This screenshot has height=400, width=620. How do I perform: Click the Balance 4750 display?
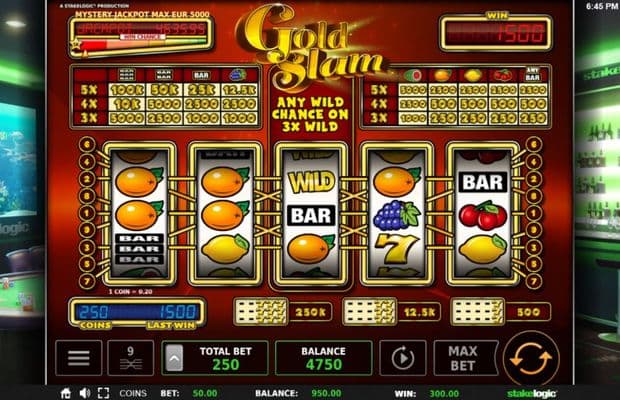[x=323, y=358]
